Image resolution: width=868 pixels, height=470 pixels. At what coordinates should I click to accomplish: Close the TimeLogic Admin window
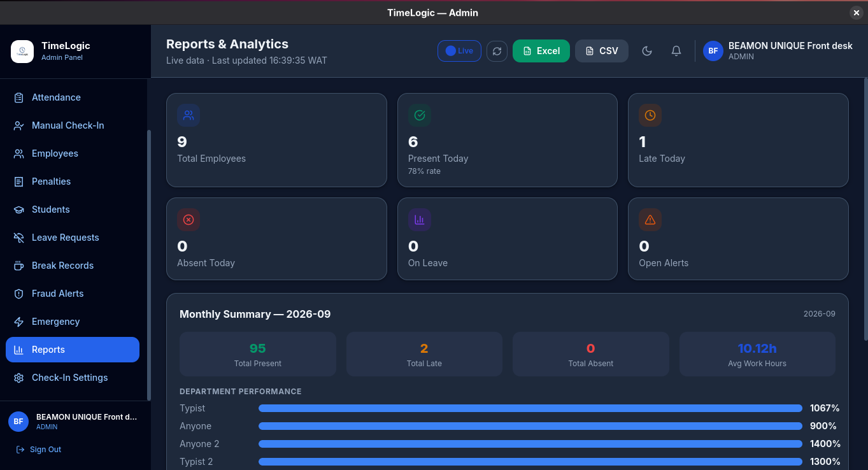click(x=856, y=13)
